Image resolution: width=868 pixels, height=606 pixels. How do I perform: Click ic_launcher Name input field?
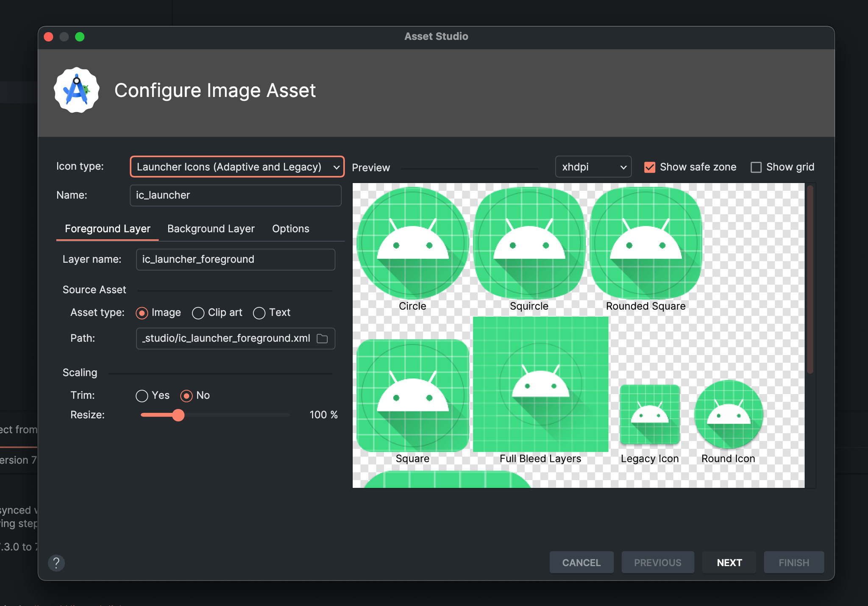pos(234,195)
